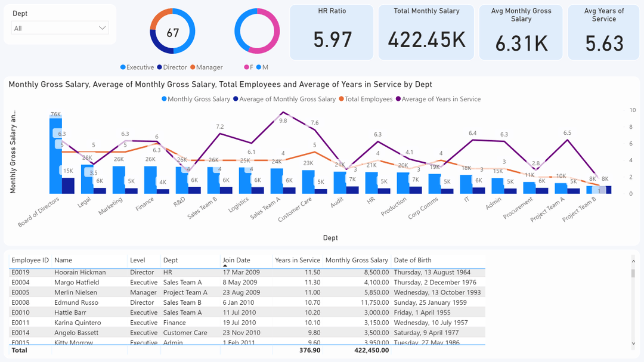Click the Executive legend marker on the level donut
Viewport: 644px width, 362px height.
pyautogui.click(x=123, y=67)
